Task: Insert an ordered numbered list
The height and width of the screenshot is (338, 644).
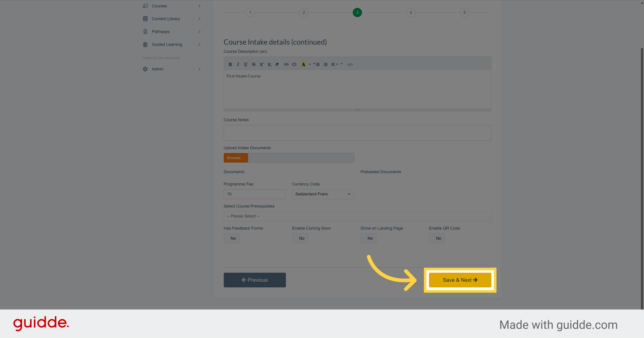Action: coord(325,64)
